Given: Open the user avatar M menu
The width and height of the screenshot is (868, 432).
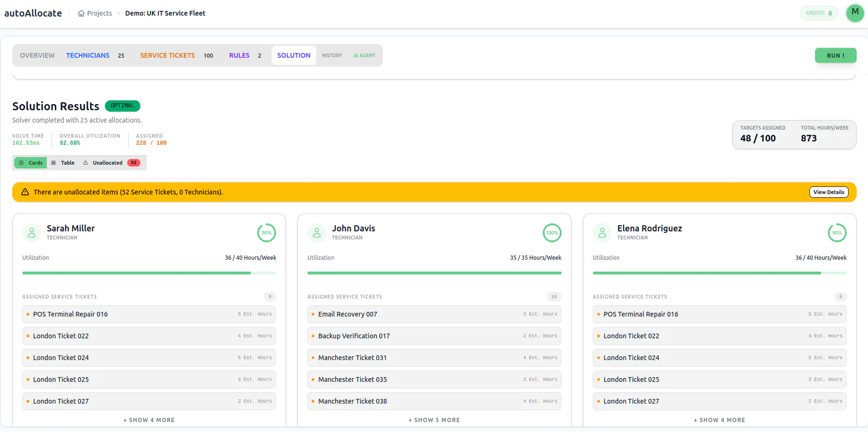Looking at the screenshot, I should click(x=855, y=13).
